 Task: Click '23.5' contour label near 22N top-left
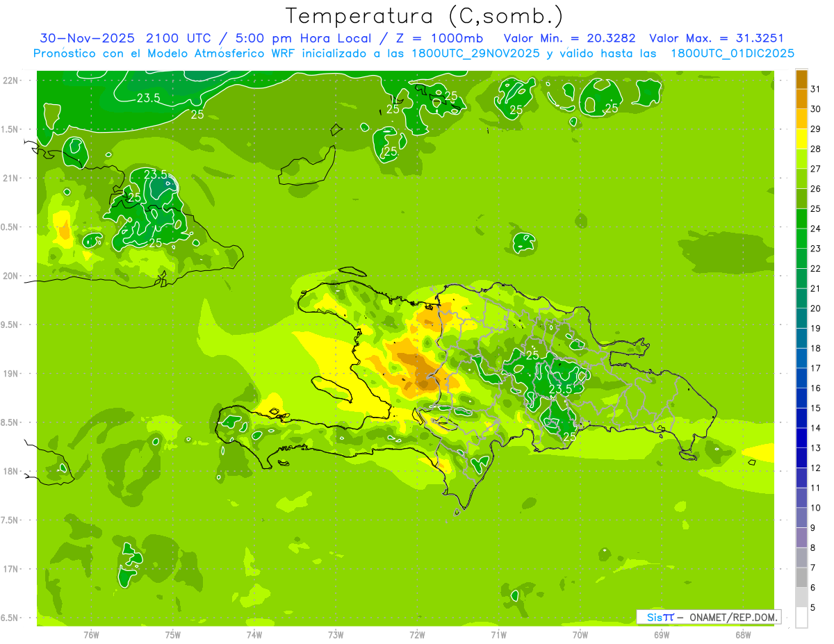148,98
